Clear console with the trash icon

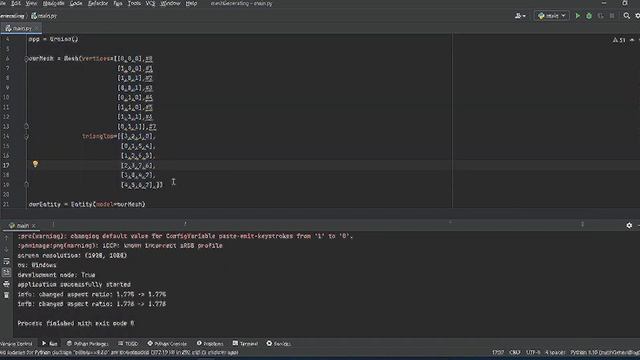coord(7,295)
